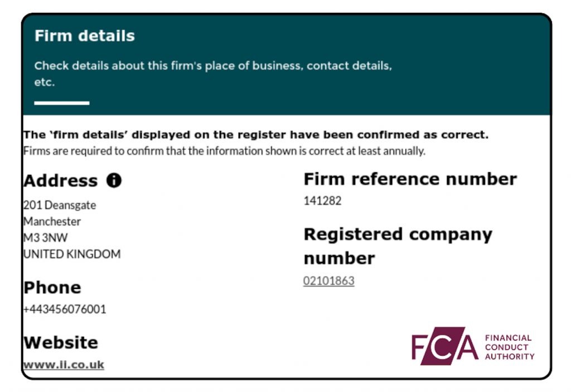Click the 201 Deansgate address line
Viewport: 571px width, 392px height.
pyautogui.click(x=60, y=205)
